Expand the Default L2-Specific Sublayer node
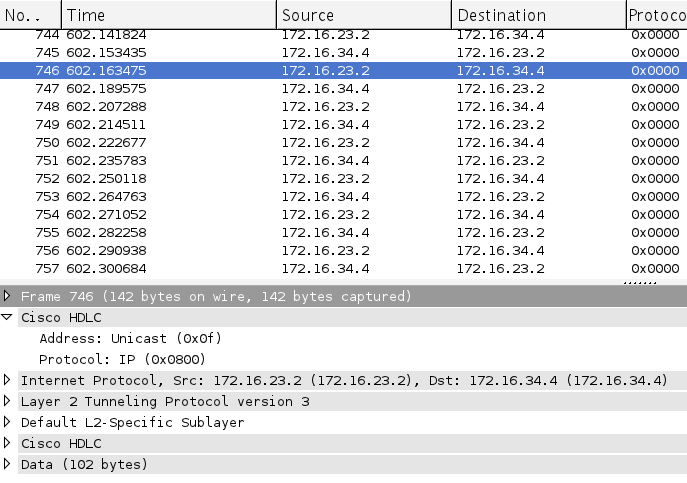 [8, 422]
